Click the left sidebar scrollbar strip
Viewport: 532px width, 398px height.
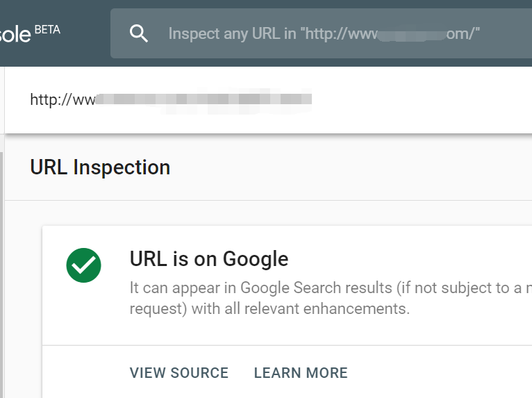(x=2, y=264)
